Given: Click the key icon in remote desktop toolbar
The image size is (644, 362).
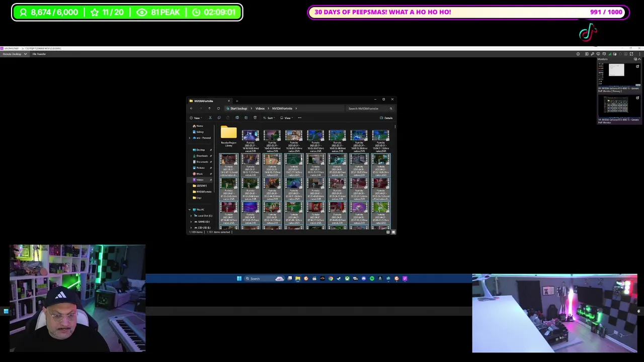Looking at the screenshot, I should point(592,54).
